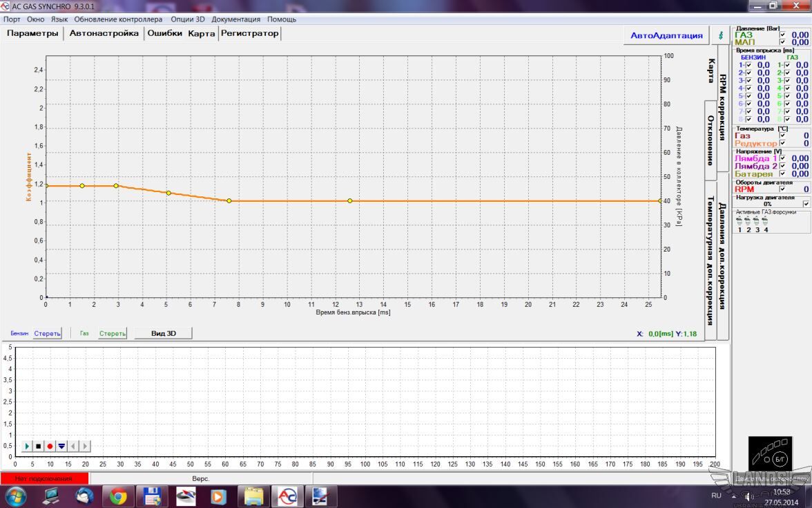Switch to the Автонастройка tab

104,33
